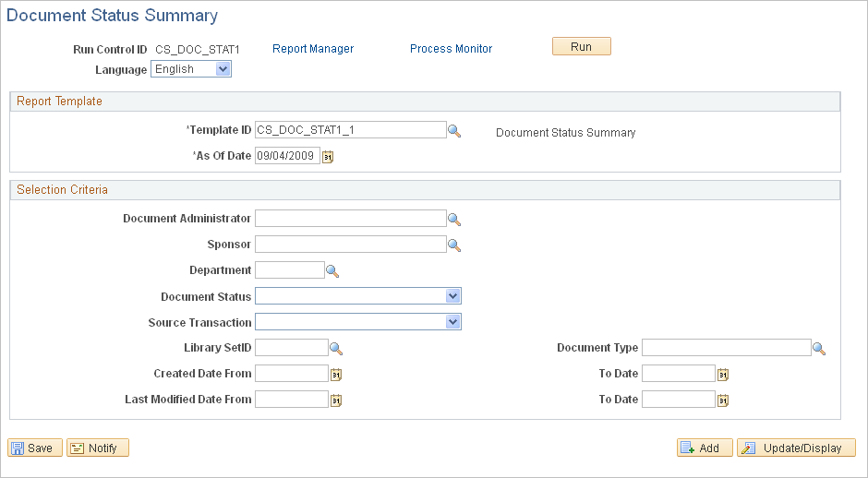Open Sponsor lookup magnifier
This screenshot has height=478, width=868.
(454, 245)
